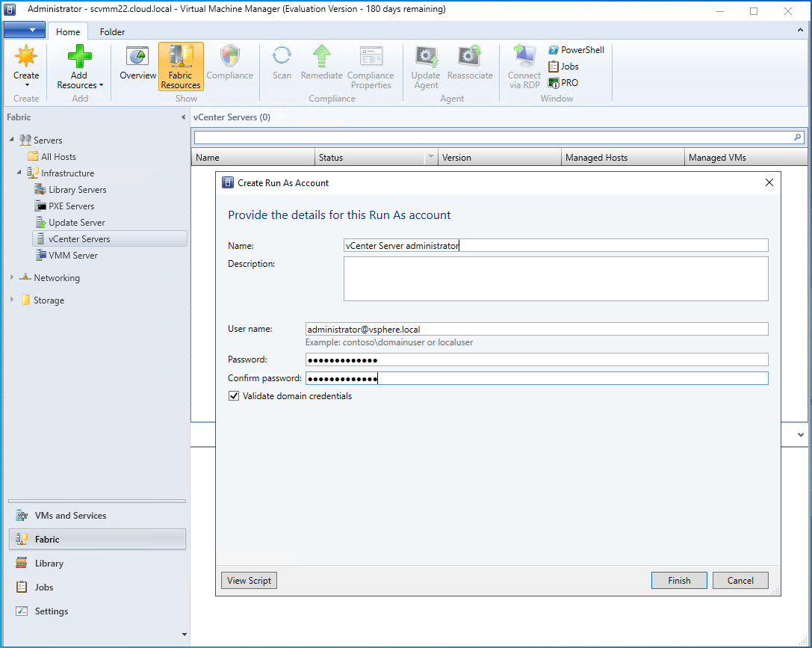Open the Fabric workspace
This screenshot has width=812, height=648.
(97, 539)
